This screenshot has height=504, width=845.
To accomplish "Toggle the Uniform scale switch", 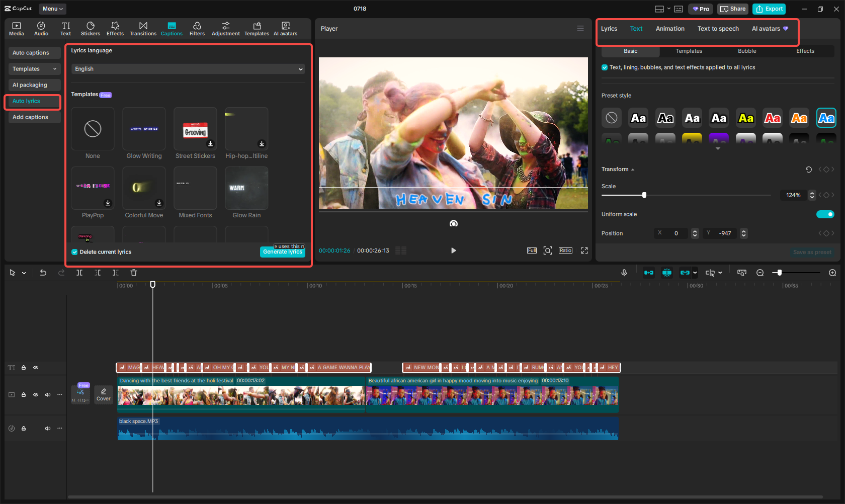I will click(x=825, y=214).
